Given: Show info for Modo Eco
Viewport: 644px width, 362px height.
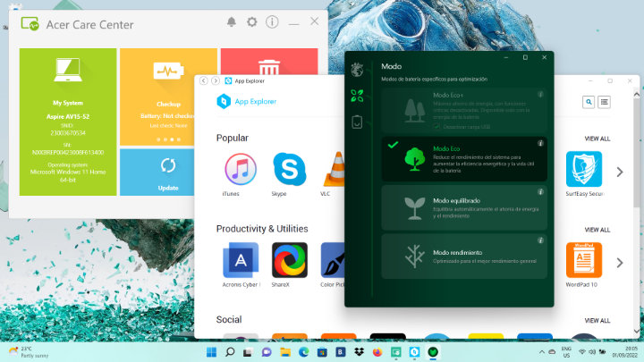Looking at the screenshot, I should pos(540,143).
